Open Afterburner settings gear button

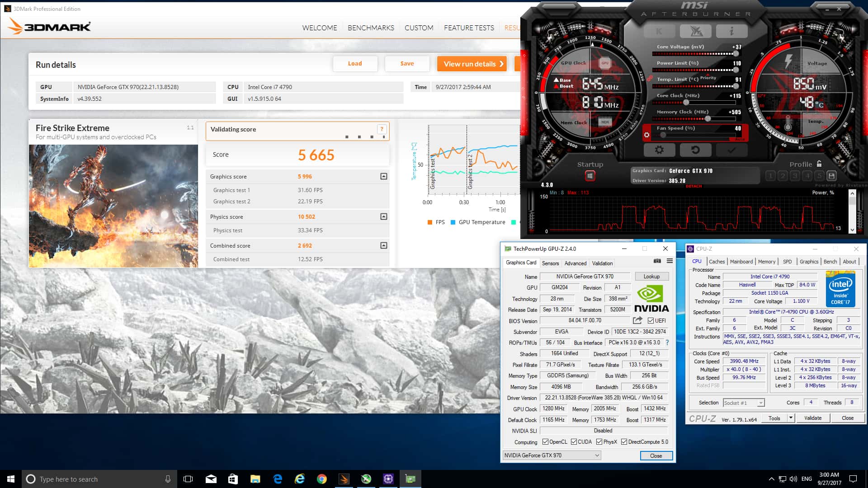pyautogui.click(x=659, y=150)
